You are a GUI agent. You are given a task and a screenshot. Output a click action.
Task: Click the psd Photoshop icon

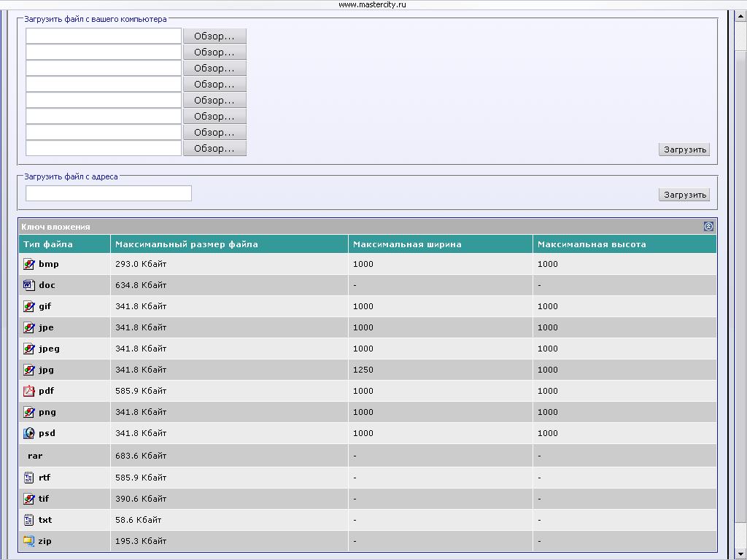coord(29,433)
